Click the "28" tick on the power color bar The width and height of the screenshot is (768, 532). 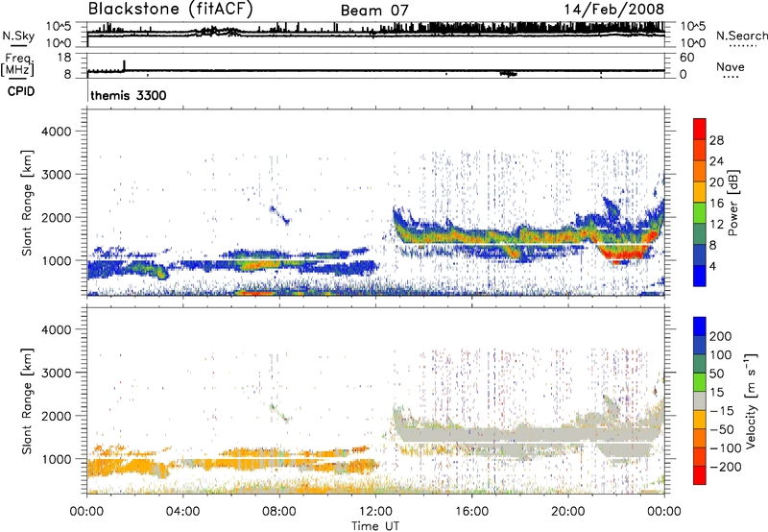[x=716, y=140]
